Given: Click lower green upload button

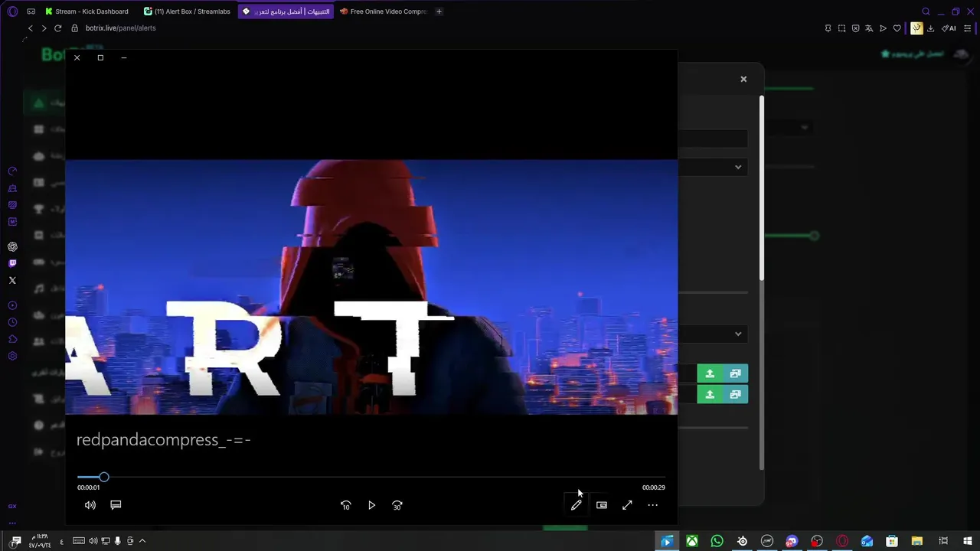Looking at the screenshot, I should click(x=710, y=394).
